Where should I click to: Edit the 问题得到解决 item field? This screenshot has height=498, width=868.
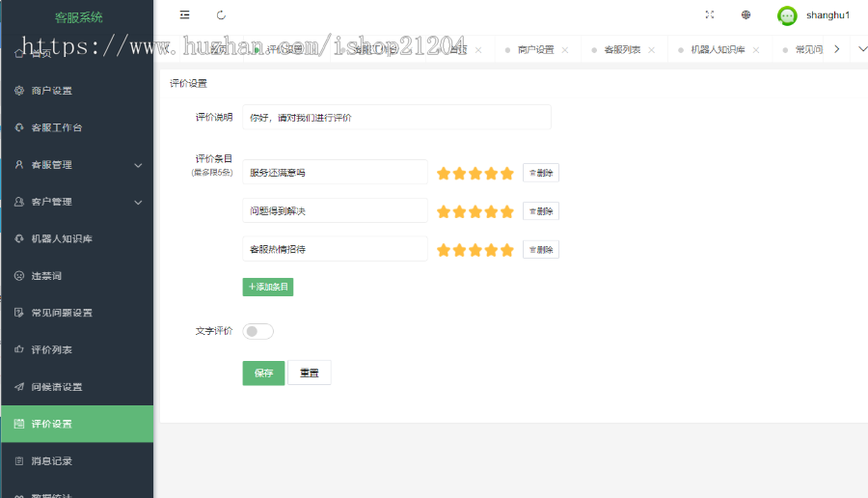335,210
